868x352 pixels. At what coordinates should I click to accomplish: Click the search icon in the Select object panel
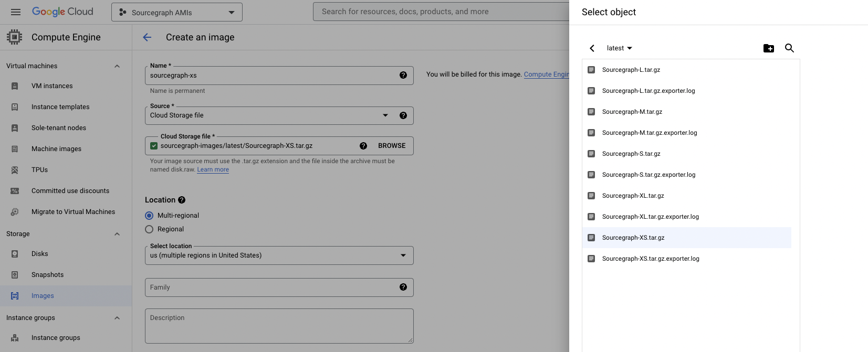(x=789, y=48)
